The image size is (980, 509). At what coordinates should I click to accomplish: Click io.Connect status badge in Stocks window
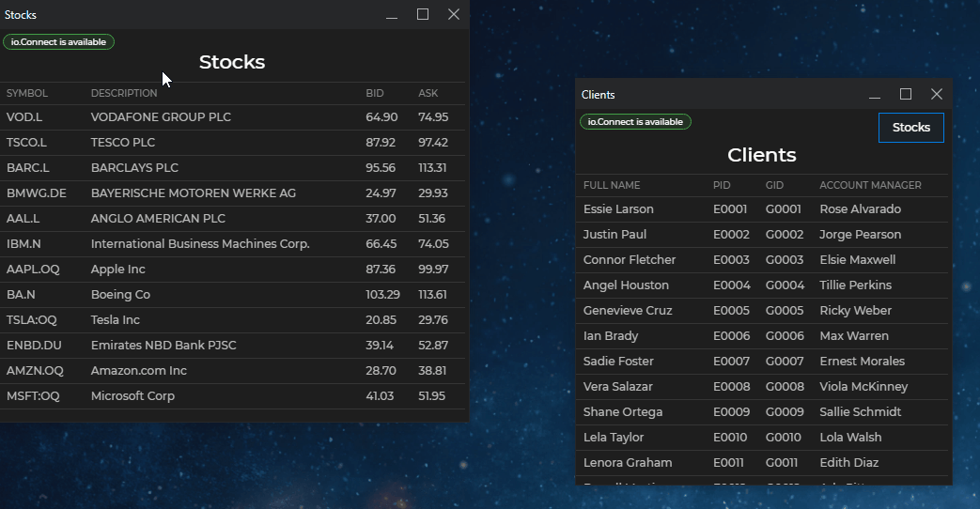click(58, 42)
